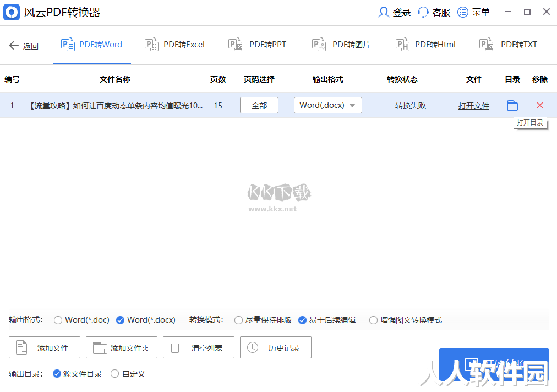This screenshot has width=557, height=392.
Task: Open customer service (客服) headset icon
Action: pos(423,12)
